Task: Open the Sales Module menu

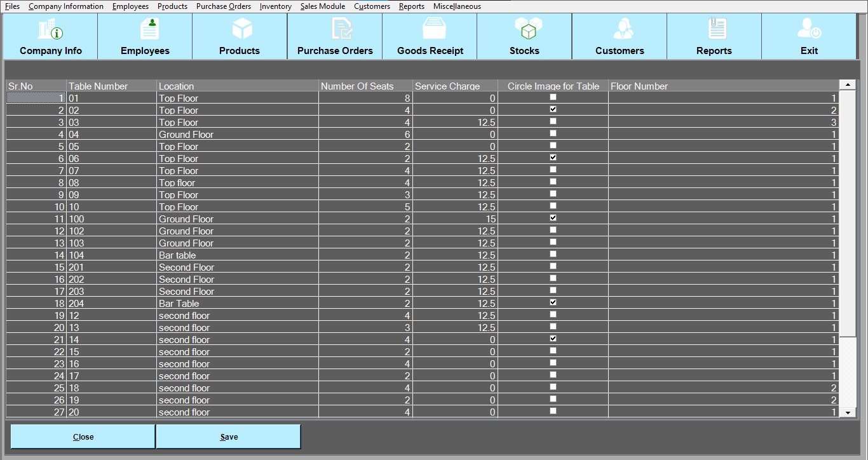Action: (323, 6)
